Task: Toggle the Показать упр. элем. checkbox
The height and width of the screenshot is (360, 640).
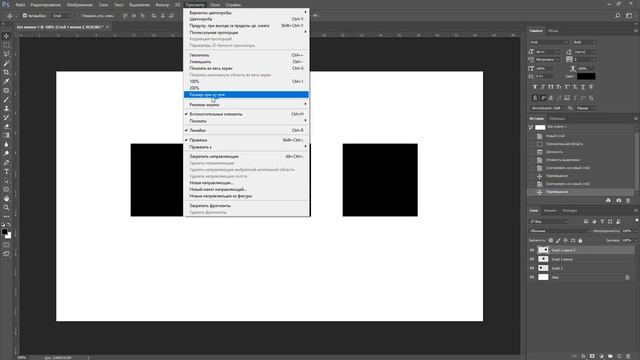Action: [x=78, y=16]
